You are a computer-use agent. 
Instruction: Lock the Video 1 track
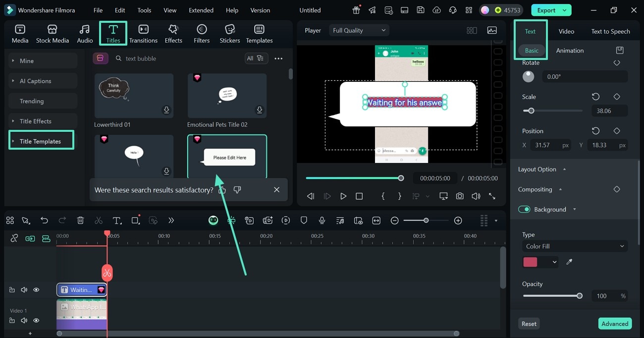pos(12,321)
